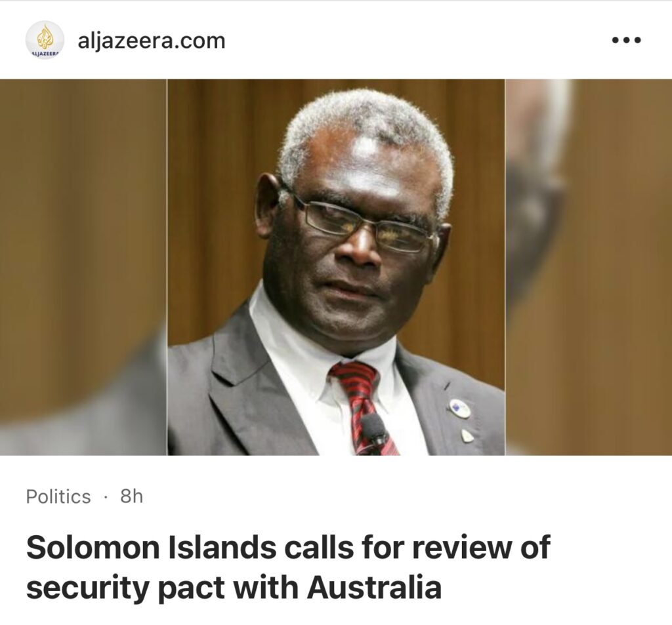Click the Al Jazeera logo avatar
Screen dimensions: 672x625
click(x=45, y=40)
